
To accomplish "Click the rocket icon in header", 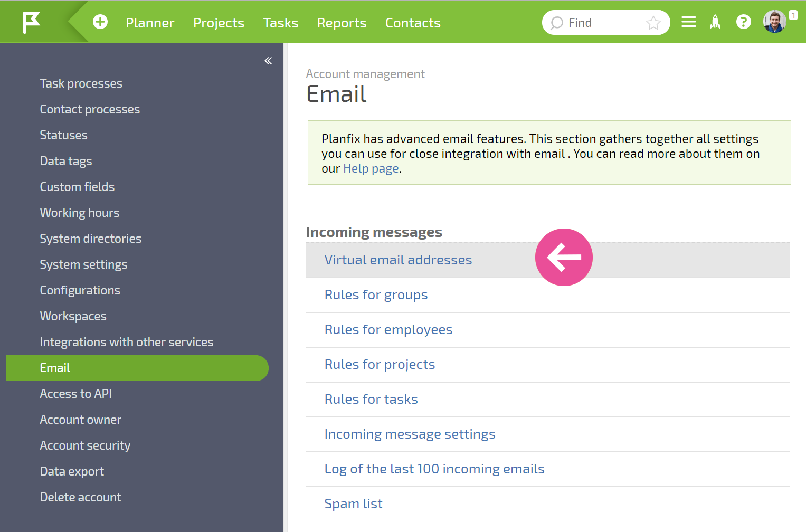I will (715, 22).
